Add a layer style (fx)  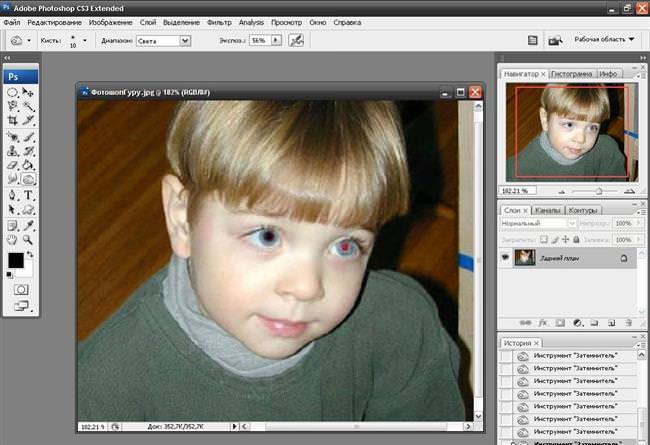[543, 323]
